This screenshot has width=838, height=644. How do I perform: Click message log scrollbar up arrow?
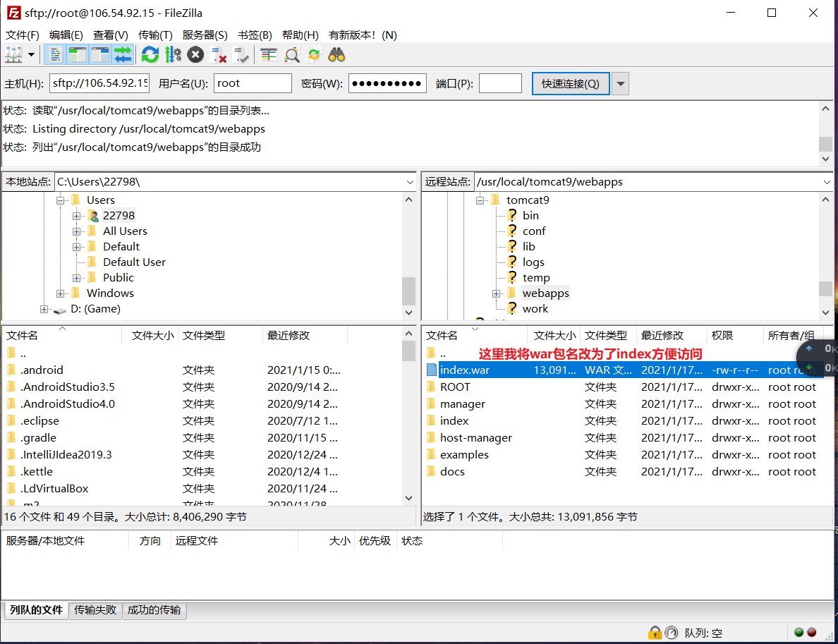tap(826, 109)
